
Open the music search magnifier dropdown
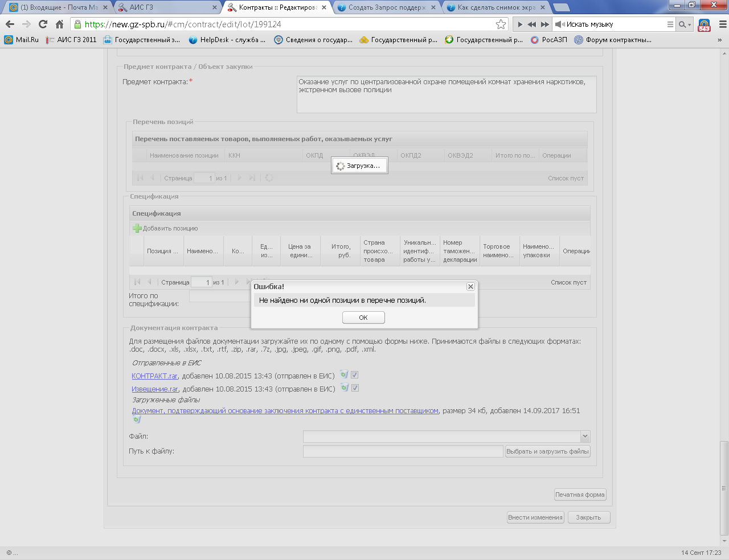pyautogui.click(x=684, y=24)
